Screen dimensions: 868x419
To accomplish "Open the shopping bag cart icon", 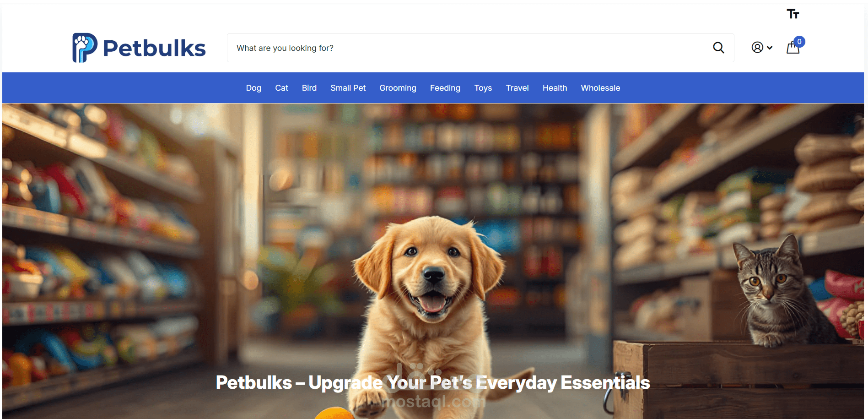I will click(793, 48).
